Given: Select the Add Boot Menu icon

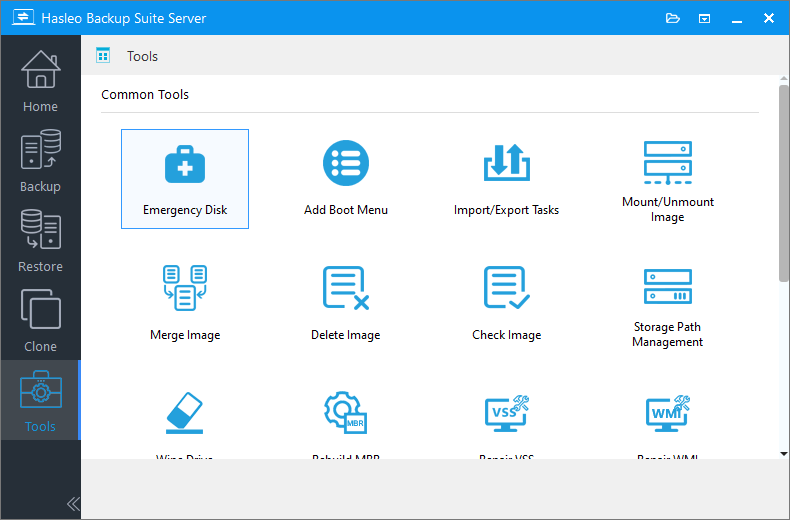Looking at the screenshot, I should pos(346,163).
